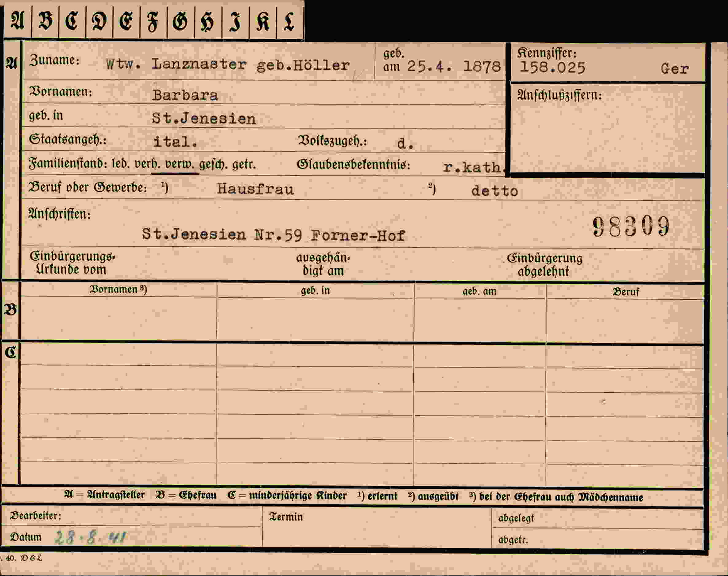Click the index tab letter C

[72, 21]
